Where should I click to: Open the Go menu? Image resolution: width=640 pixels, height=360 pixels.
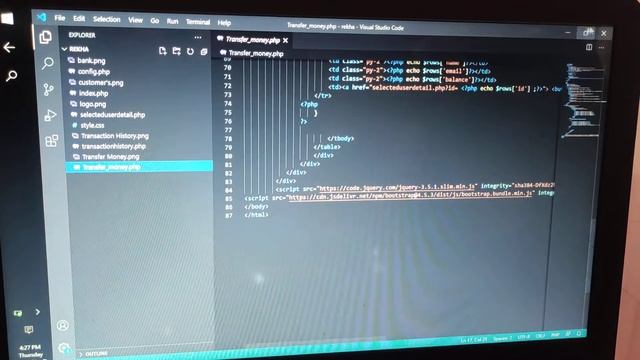155,20
